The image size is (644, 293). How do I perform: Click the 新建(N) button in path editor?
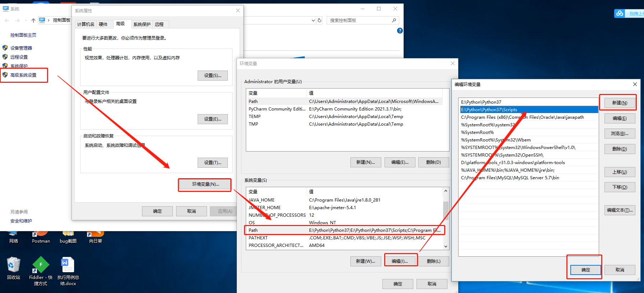(x=620, y=103)
